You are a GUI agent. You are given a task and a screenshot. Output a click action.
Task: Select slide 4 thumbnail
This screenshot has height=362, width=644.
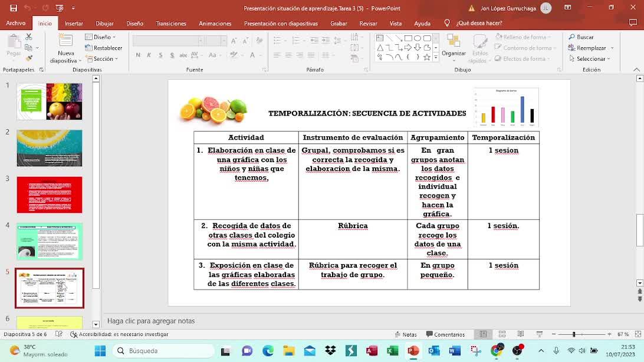pyautogui.click(x=50, y=242)
